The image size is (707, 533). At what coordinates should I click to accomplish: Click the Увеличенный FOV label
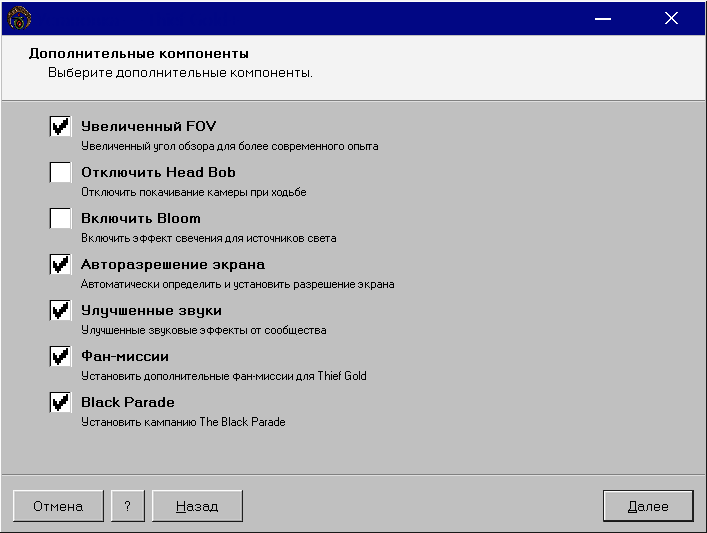pos(149,126)
